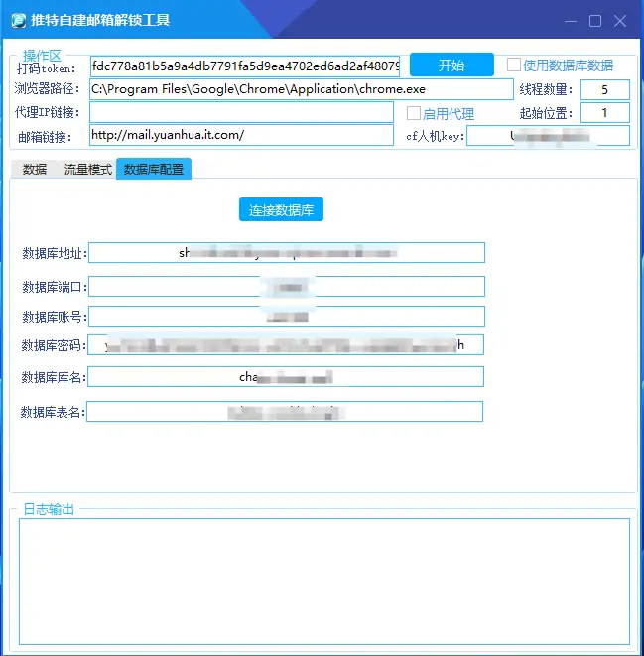Click the 数据库端口 input field
This screenshot has height=656, width=644.
click(287, 287)
